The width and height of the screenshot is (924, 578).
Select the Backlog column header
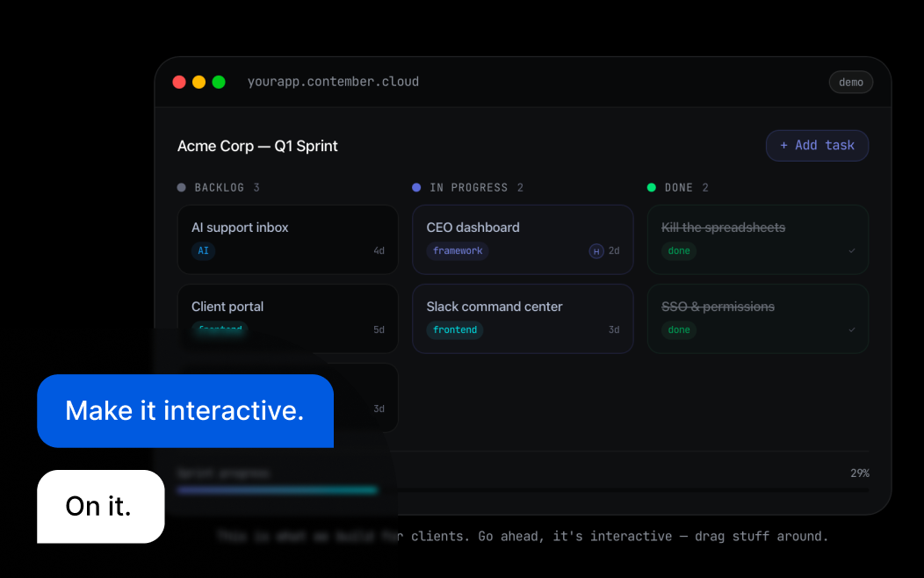click(x=219, y=188)
